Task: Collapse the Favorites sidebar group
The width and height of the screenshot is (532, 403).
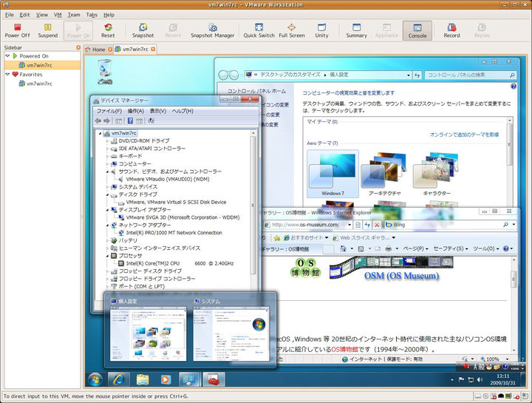Action: point(8,74)
